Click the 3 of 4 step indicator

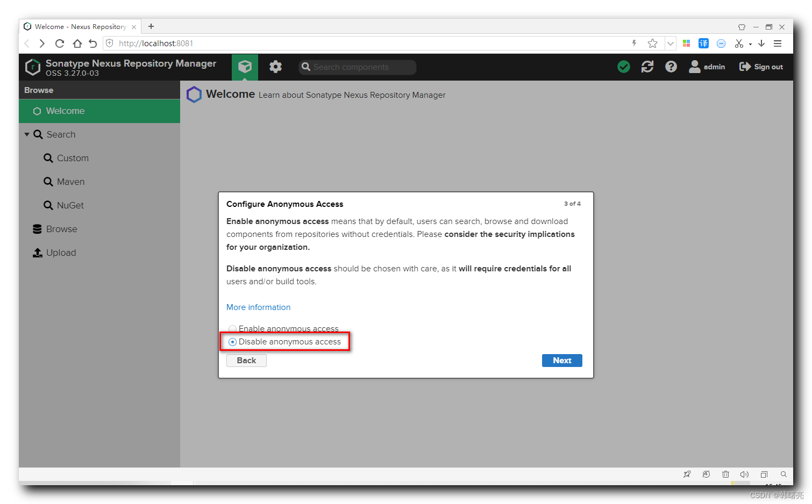(572, 204)
